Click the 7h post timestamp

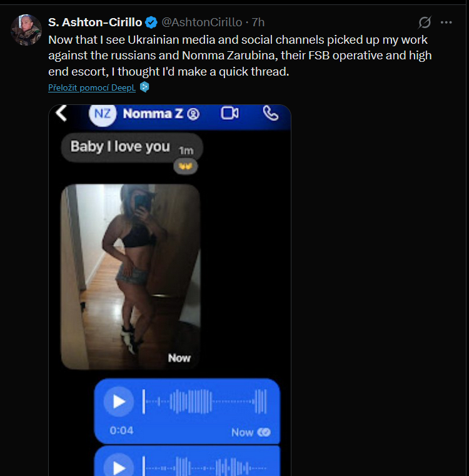(258, 22)
